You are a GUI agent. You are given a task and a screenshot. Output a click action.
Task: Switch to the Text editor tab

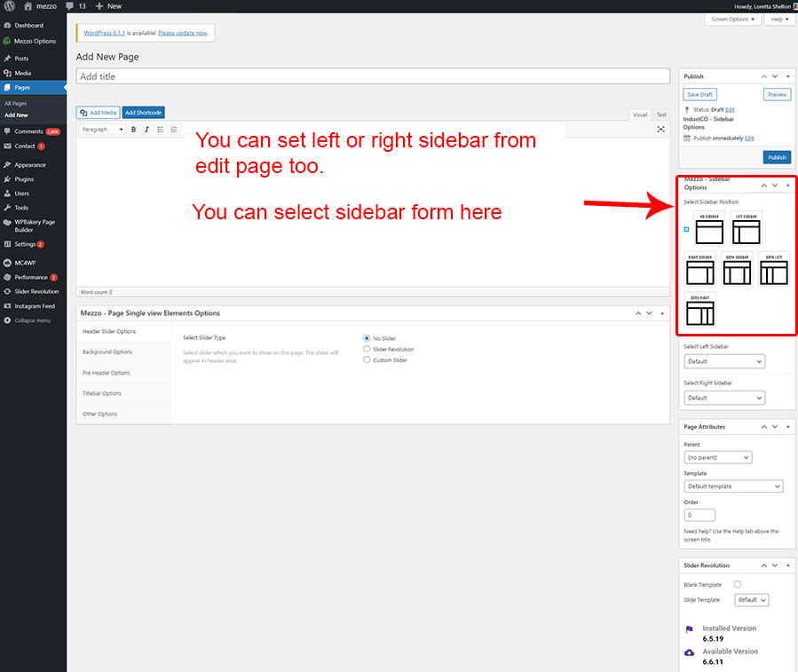[661, 115]
